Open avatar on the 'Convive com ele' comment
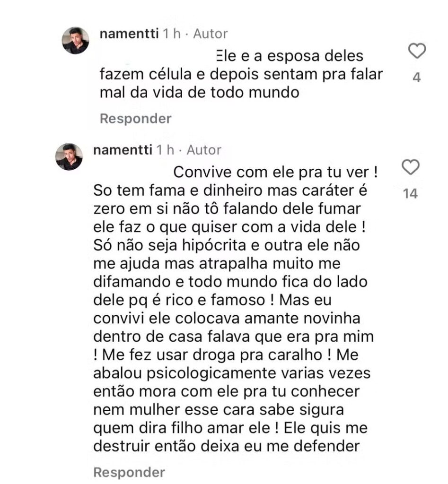Screen dimensions: 448x484 [x=69, y=156]
